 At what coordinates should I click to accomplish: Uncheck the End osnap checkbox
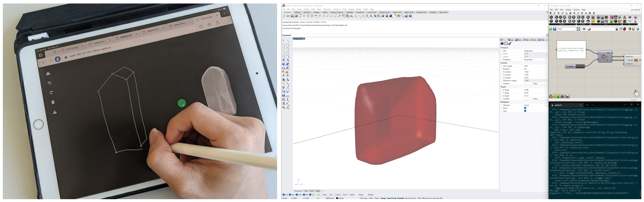(x=284, y=195)
